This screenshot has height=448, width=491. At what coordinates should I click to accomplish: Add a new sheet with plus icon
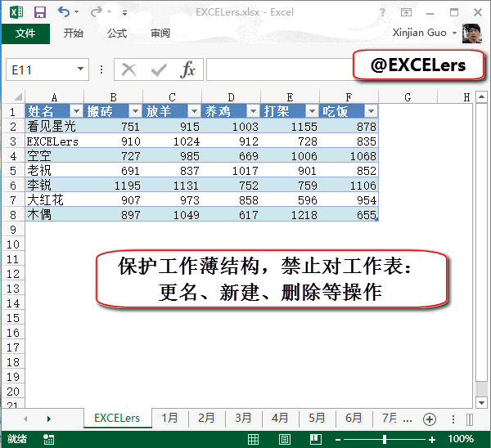coord(429,419)
